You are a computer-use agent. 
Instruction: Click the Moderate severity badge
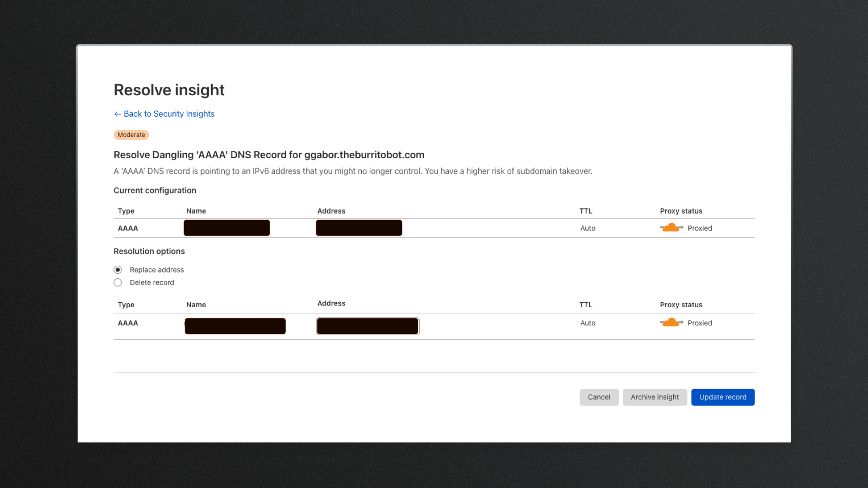pyautogui.click(x=131, y=135)
